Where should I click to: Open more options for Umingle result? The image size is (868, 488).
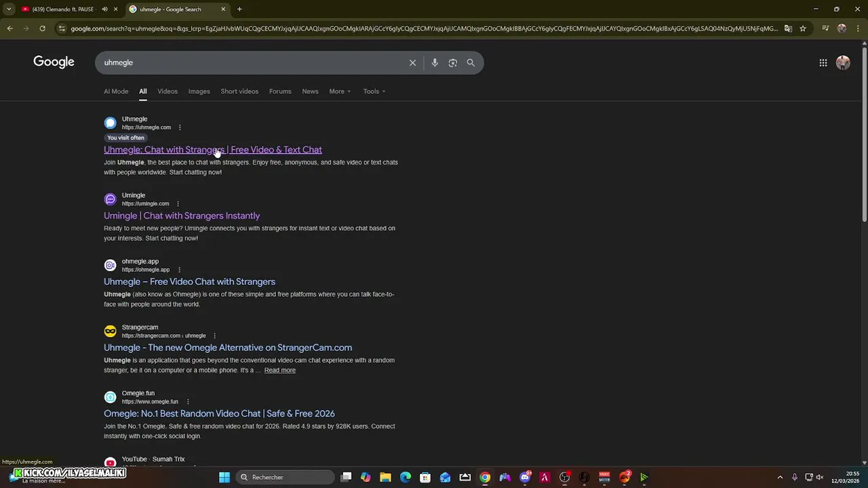[178, 204]
